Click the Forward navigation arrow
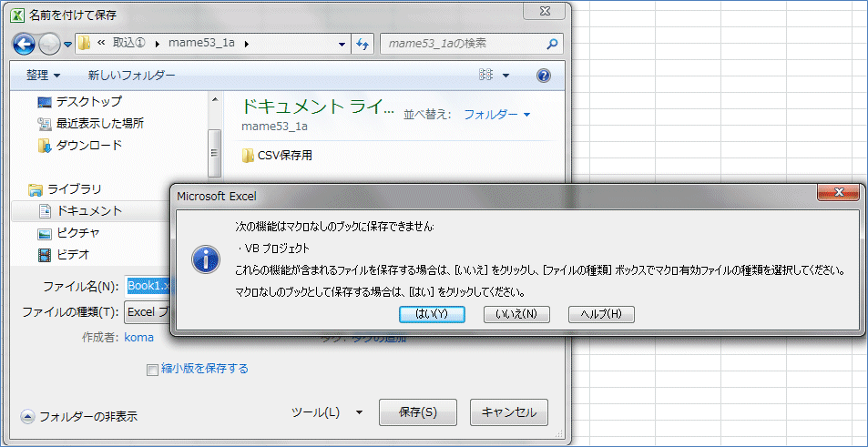This screenshot has width=868, height=447. (50, 45)
